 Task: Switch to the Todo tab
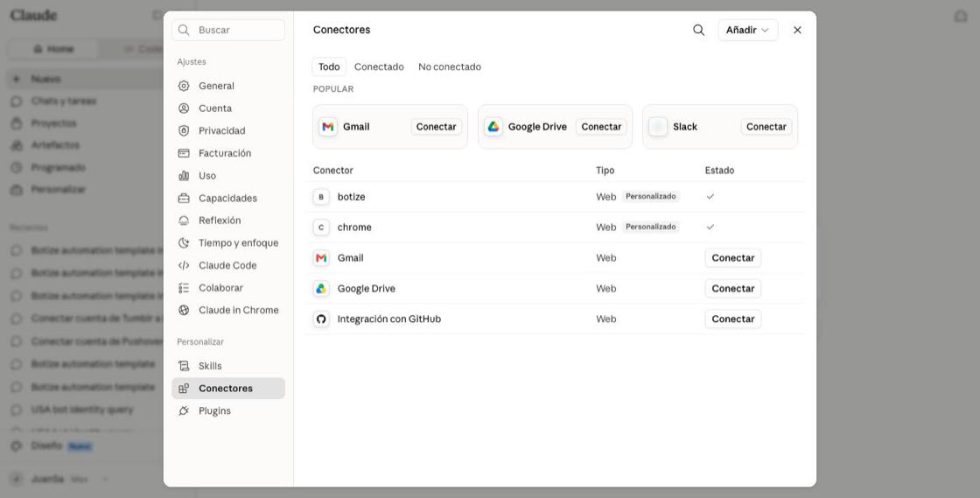pos(329,67)
